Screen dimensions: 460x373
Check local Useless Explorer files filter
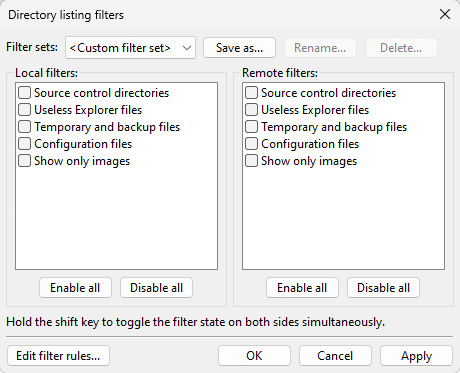25,110
